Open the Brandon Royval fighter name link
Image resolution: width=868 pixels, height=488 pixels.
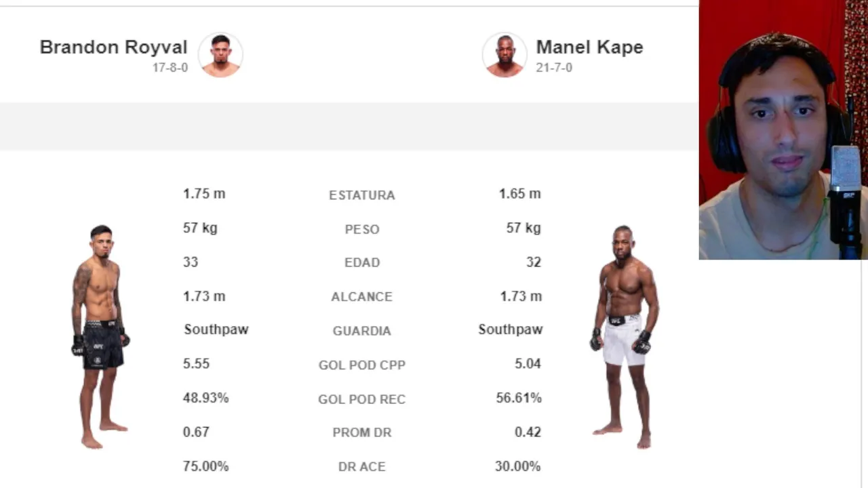click(x=113, y=47)
